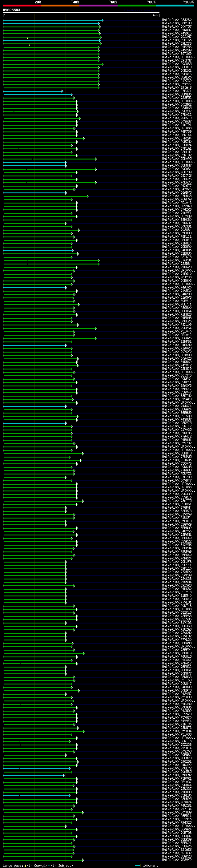Click the long green alignment bar of hit A9S8S5

(53, 64)
